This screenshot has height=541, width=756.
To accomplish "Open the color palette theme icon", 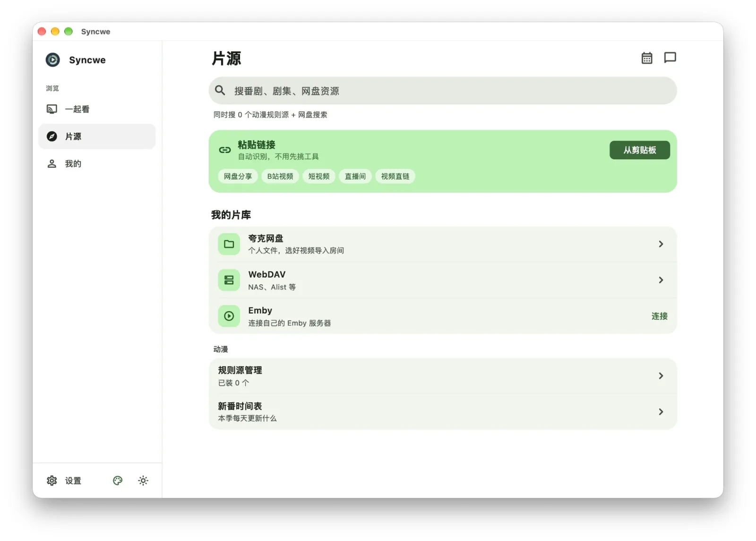I will [x=118, y=480].
